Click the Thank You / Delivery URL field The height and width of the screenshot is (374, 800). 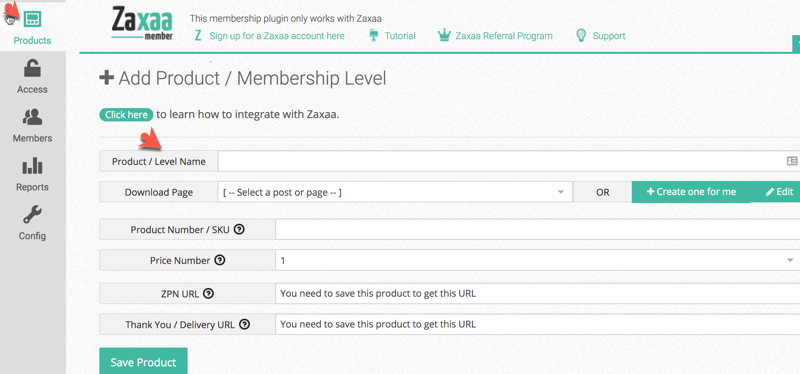coord(538,325)
